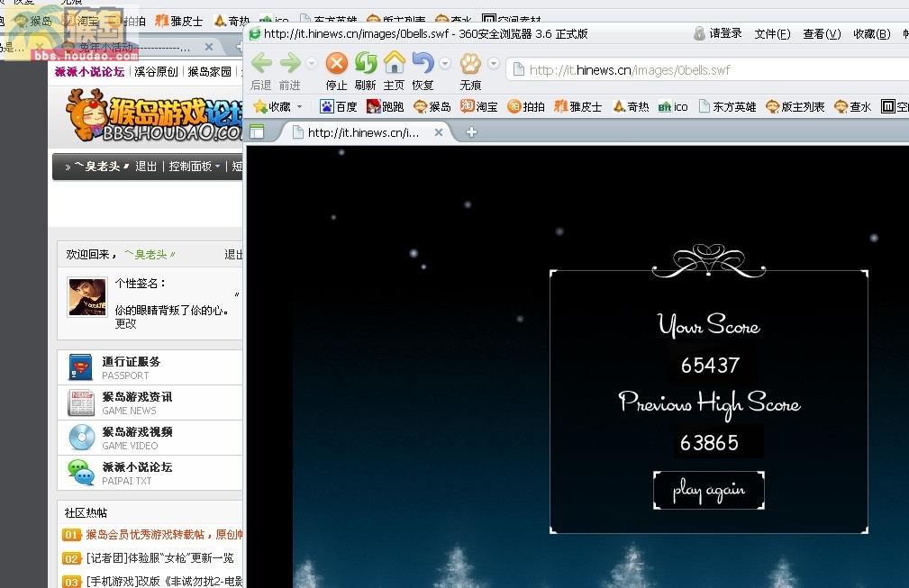Open hot post 03 手机游戏改版

164,581
